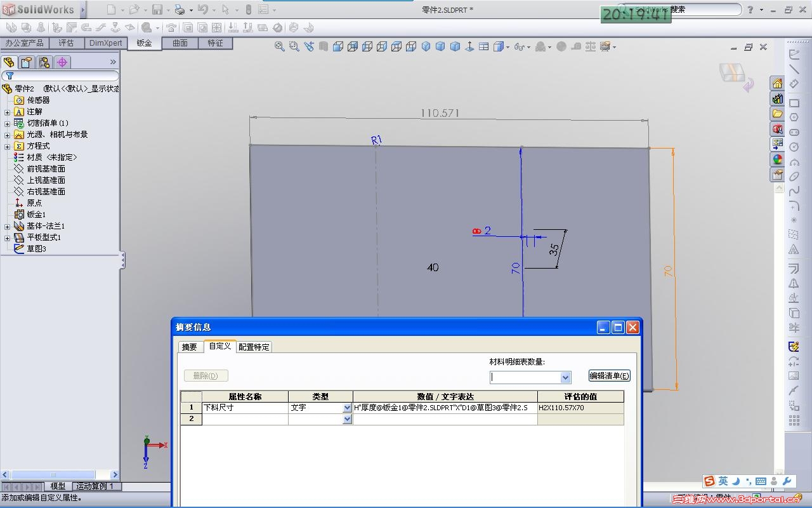Select the Line sketch tool

794,69
